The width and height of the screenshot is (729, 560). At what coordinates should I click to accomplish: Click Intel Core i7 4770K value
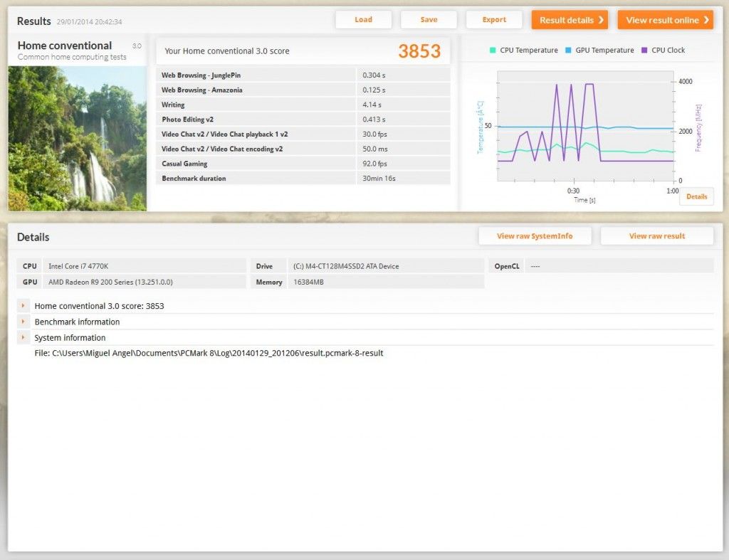78,266
